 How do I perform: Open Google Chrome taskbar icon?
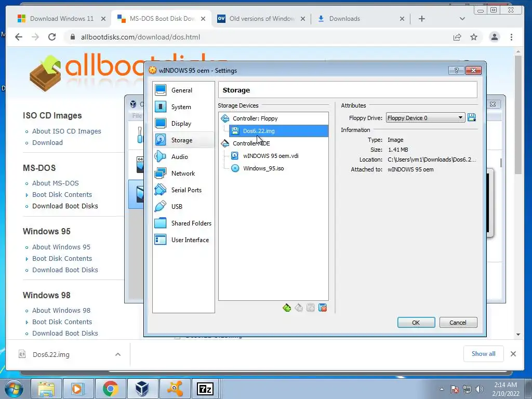click(x=110, y=389)
